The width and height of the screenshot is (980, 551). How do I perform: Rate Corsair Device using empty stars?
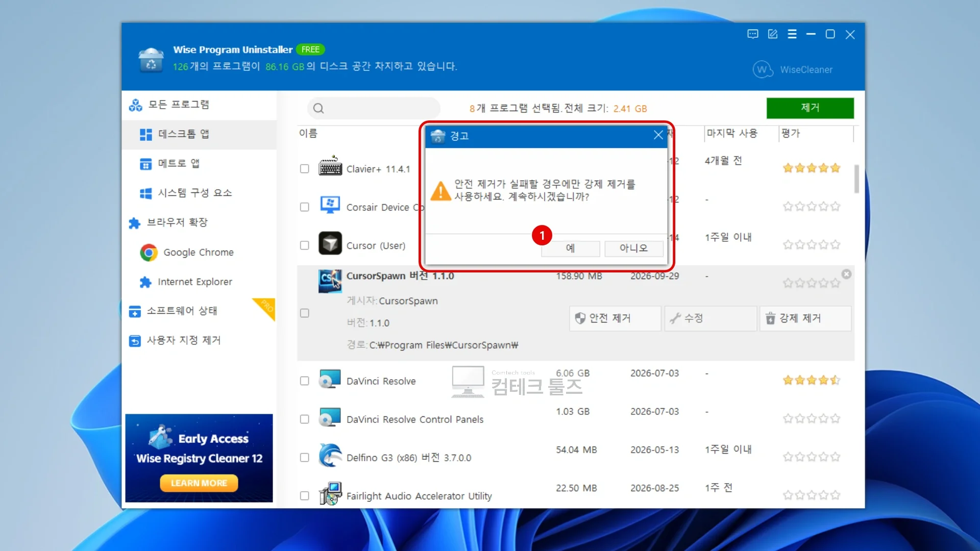coord(812,207)
